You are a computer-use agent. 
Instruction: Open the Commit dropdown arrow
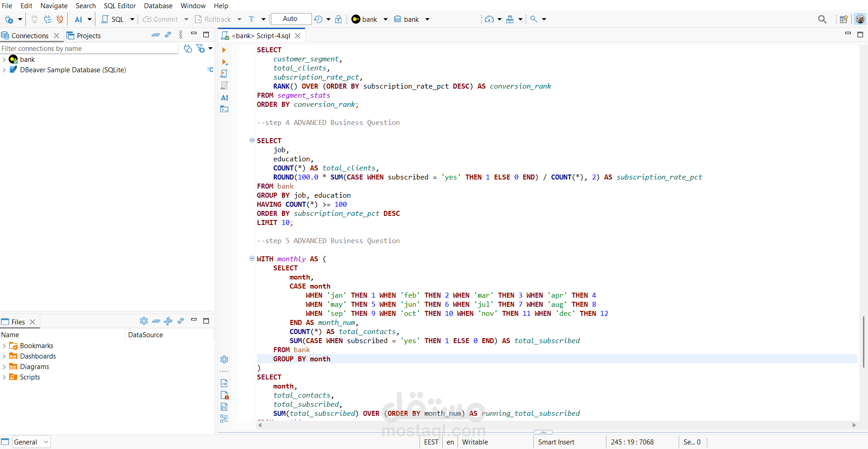coord(186,20)
